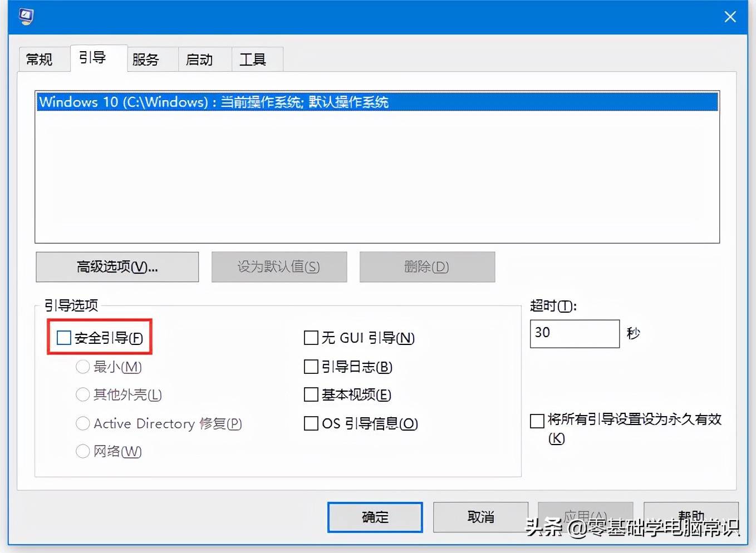Click the 取消 cancel button

coord(480,517)
